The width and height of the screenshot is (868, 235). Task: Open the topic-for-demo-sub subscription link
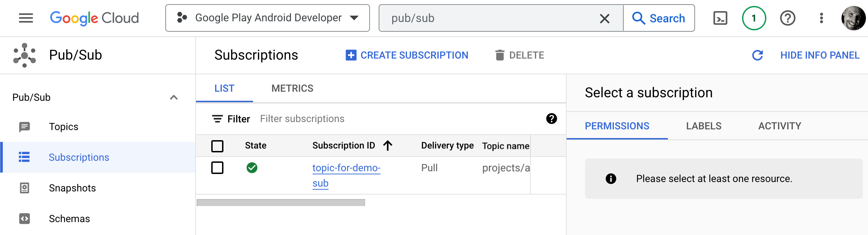[x=346, y=175]
